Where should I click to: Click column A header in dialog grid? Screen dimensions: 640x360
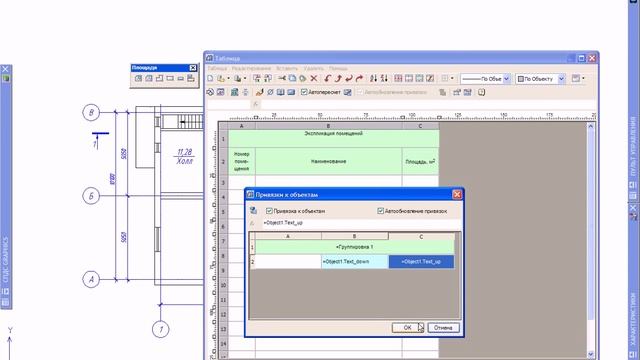pos(288,236)
